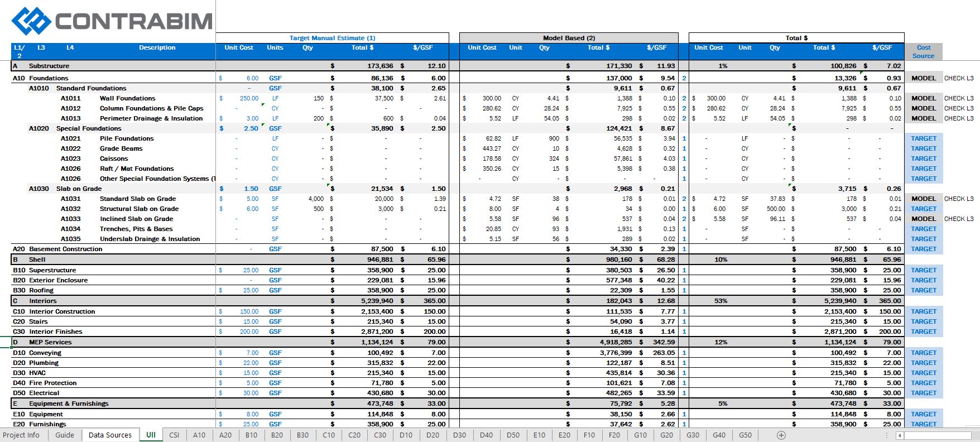The height and width of the screenshot is (442, 980).
Task: Switch to the Data Sources tab
Action: [110, 435]
